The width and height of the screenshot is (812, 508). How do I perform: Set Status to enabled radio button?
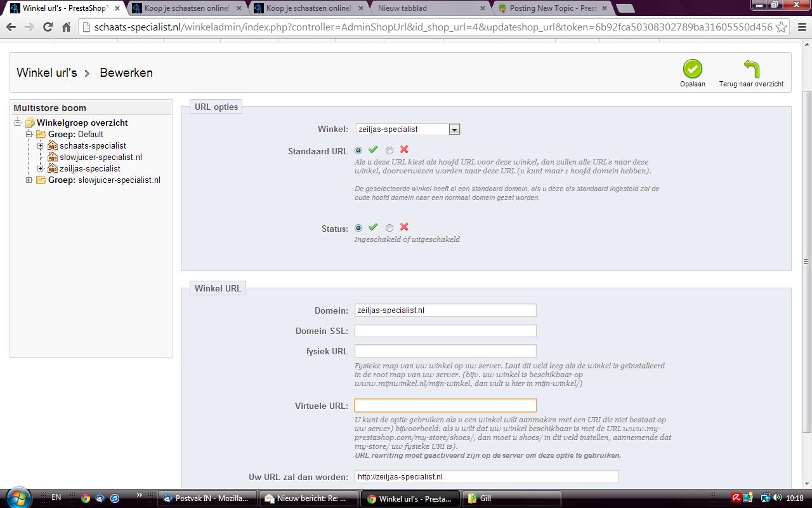tap(358, 228)
